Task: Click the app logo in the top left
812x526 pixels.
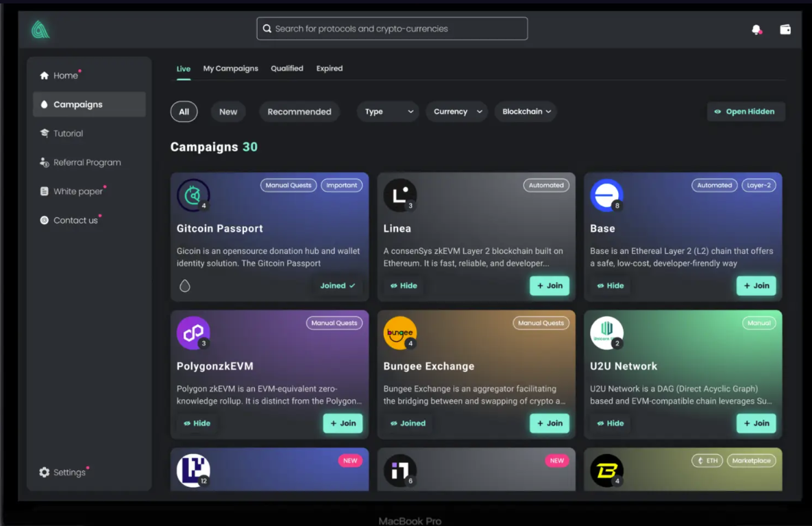Action: 40,30
